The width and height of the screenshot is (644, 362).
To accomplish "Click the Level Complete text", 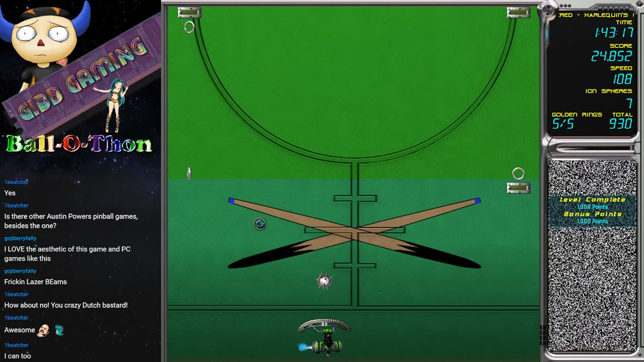I will 592,200.
